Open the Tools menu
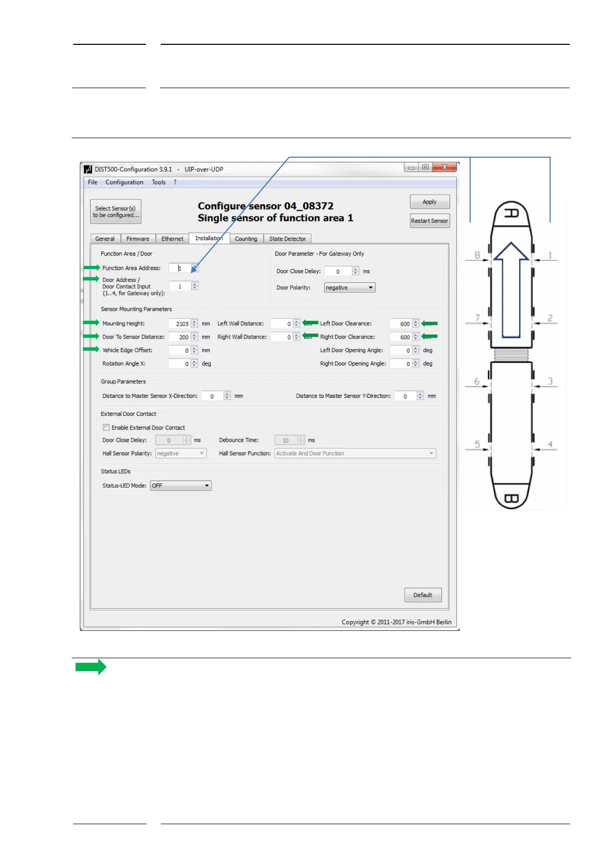 tap(158, 182)
